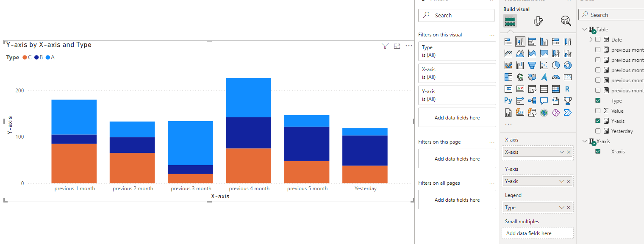
Task: Click legend swatch for Type B
Action: coord(36,57)
